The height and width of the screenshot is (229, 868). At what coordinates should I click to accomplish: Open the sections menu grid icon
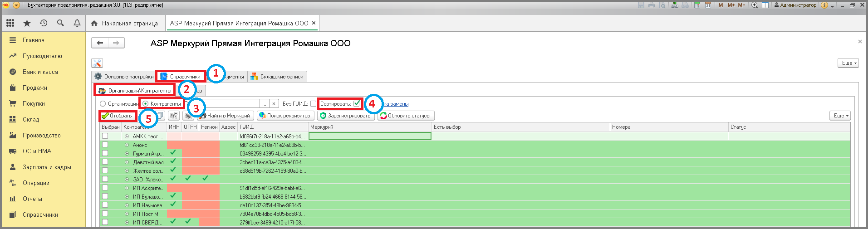coord(10,23)
